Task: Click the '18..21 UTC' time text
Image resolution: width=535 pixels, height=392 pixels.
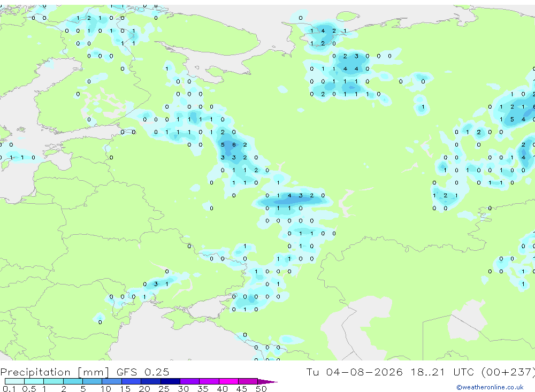Action: pyautogui.click(x=442, y=372)
